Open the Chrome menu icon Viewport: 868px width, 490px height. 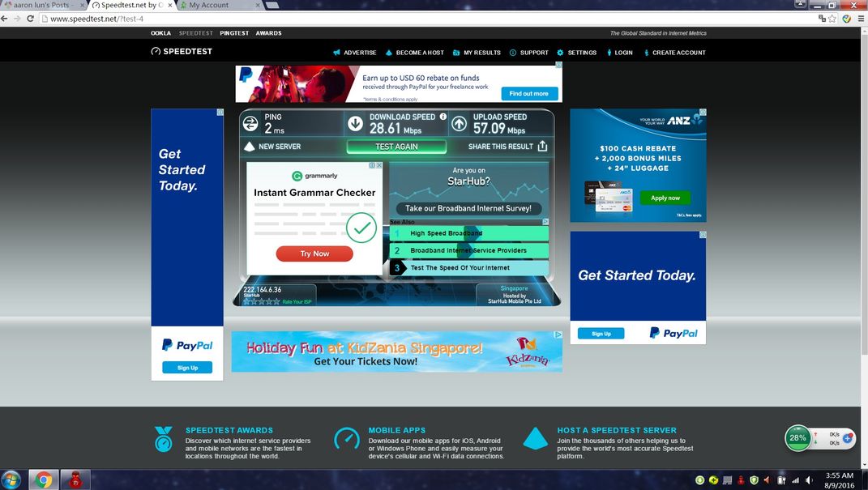point(861,19)
